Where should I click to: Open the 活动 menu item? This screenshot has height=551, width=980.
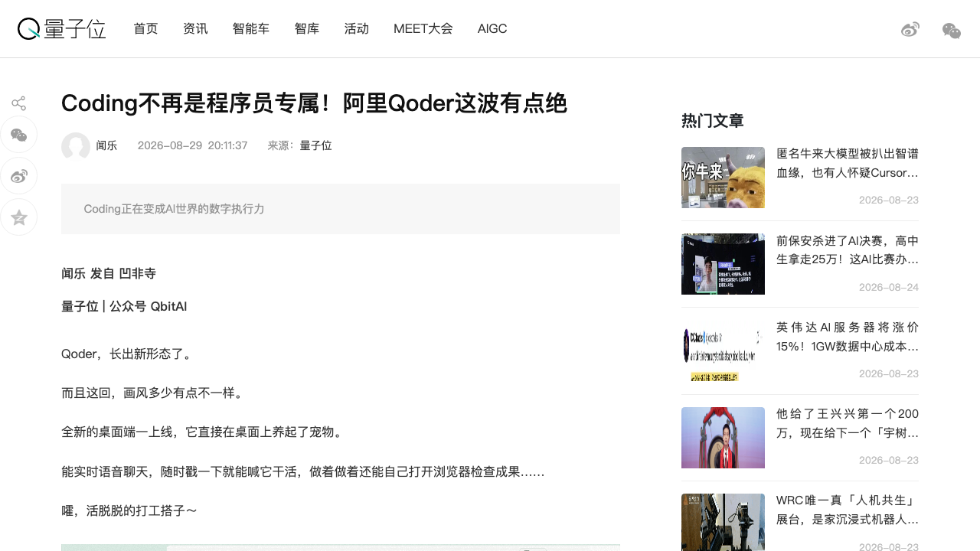pyautogui.click(x=357, y=29)
